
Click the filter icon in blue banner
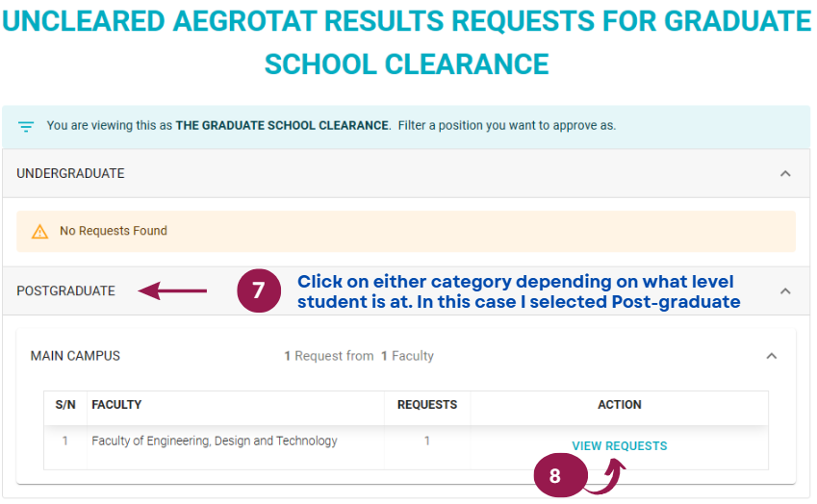26,126
